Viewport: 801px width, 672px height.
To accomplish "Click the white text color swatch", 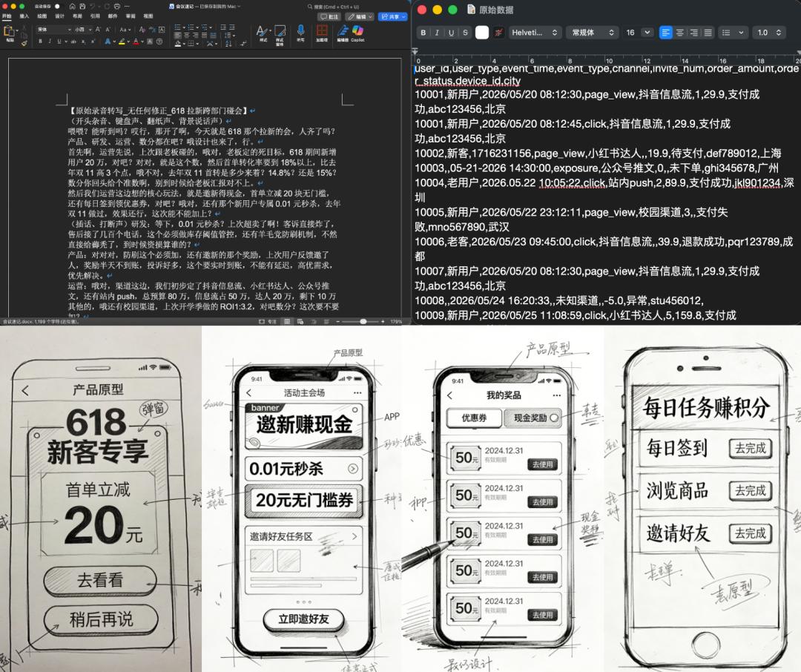I will pos(482,33).
